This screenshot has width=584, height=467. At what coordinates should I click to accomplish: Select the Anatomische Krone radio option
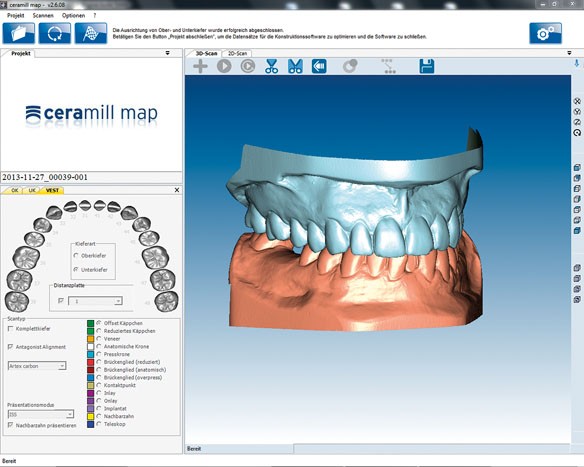coord(99,346)
